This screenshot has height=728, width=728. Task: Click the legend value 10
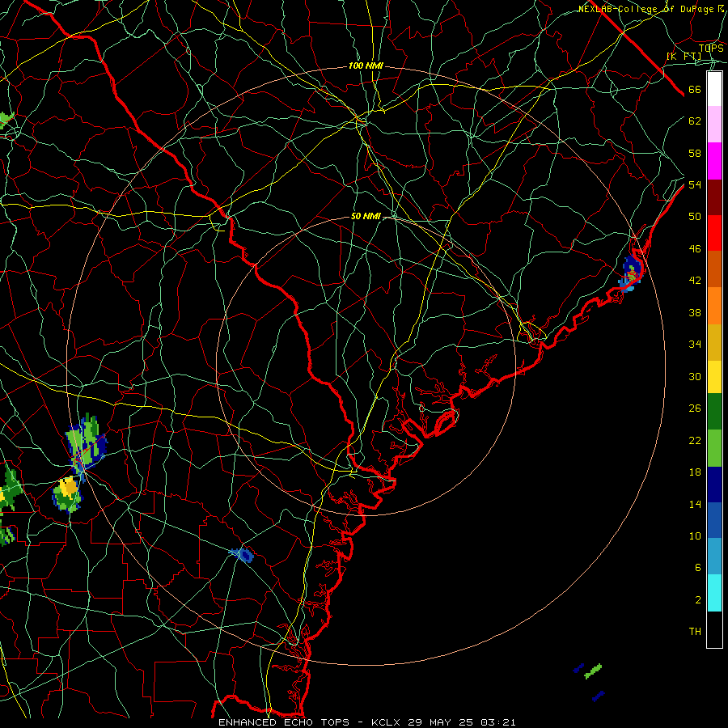(695, 536)
